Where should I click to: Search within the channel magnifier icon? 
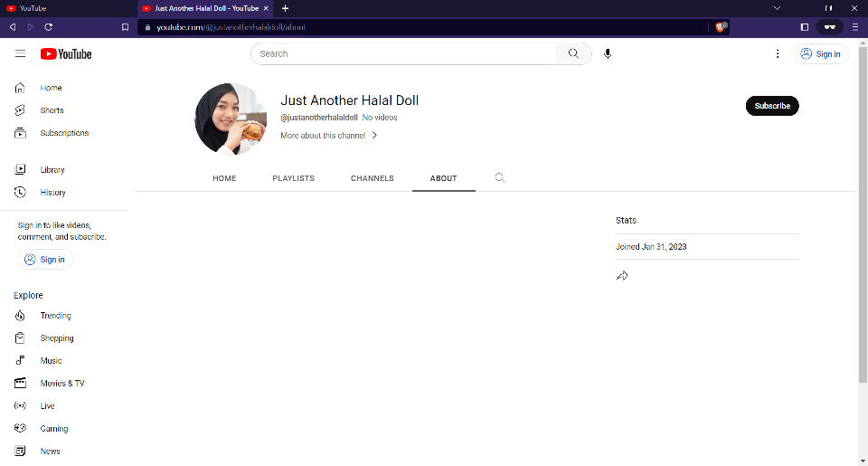click(500, 178)
